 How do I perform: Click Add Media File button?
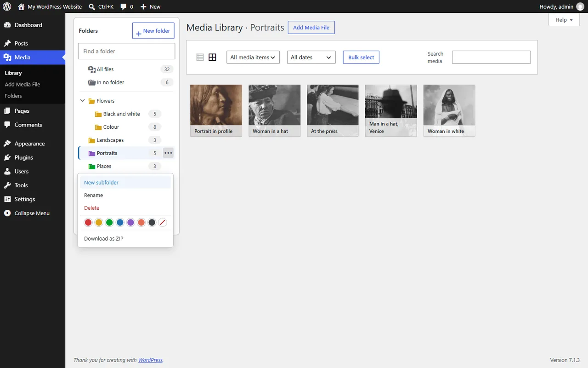point(311,28)
